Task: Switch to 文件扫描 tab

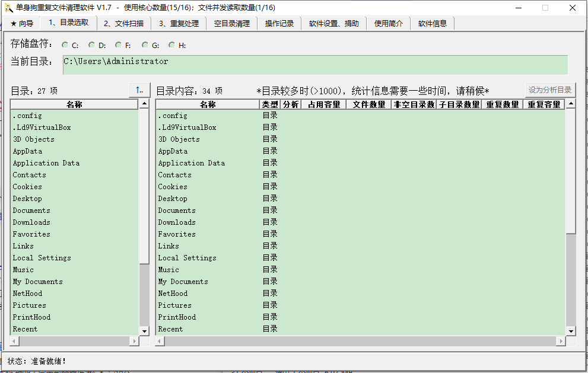Action: click(123, 24)
